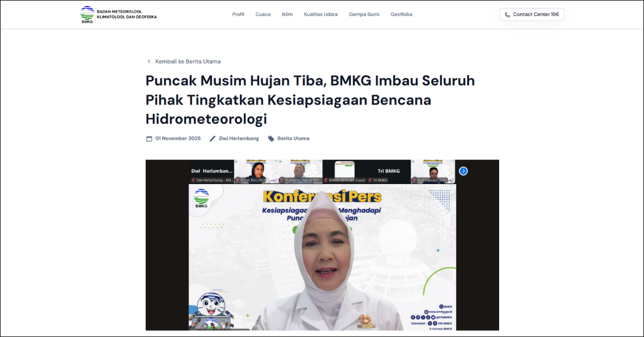Click the BMKG logo in the header
The width and height of the screenshot is (644, 337).
click(87, 14)
